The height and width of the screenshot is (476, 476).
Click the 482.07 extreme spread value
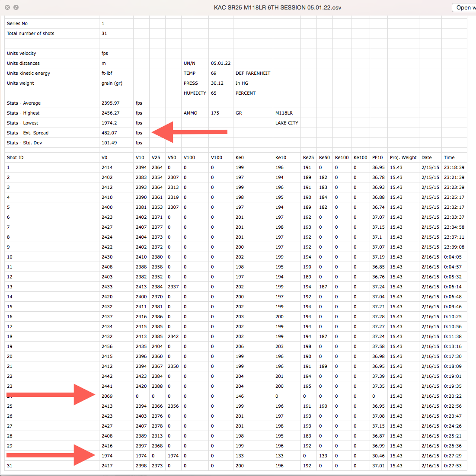point(109,133)
